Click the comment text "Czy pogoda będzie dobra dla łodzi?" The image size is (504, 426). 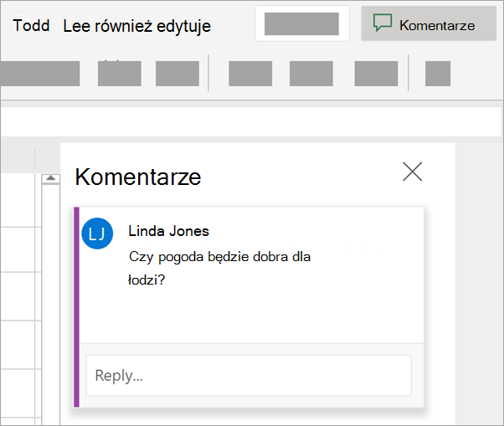point(219,269)
